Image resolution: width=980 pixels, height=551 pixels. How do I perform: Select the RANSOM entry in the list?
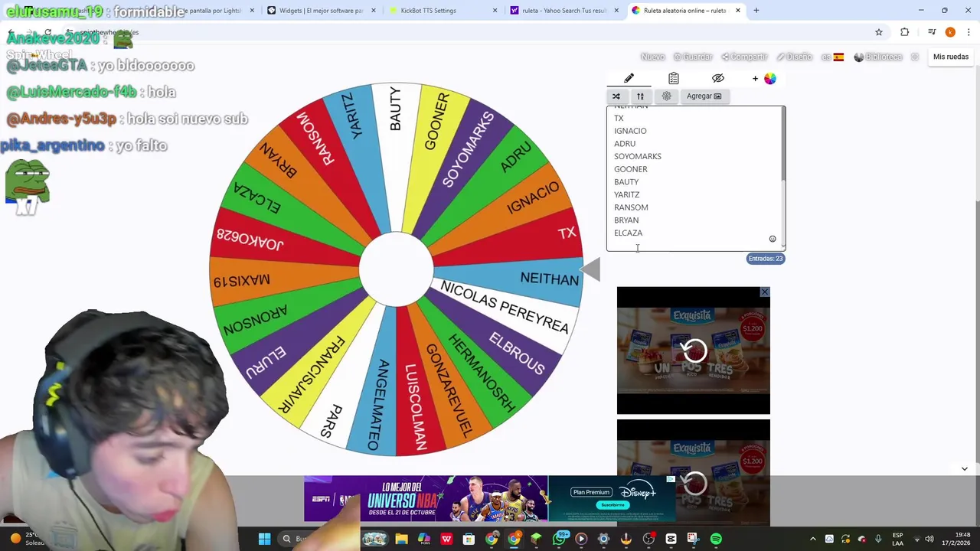631,207
